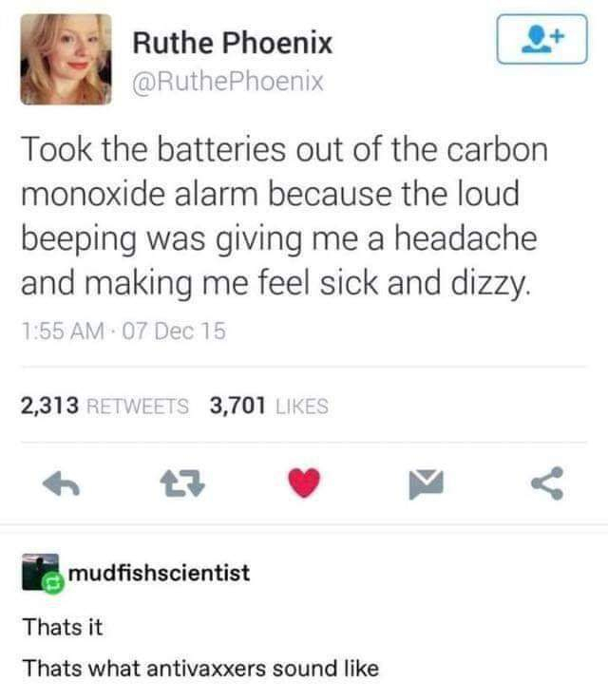
Task: Click the tweet line starting 'Took the batteries'
Action: click(284, 149)
